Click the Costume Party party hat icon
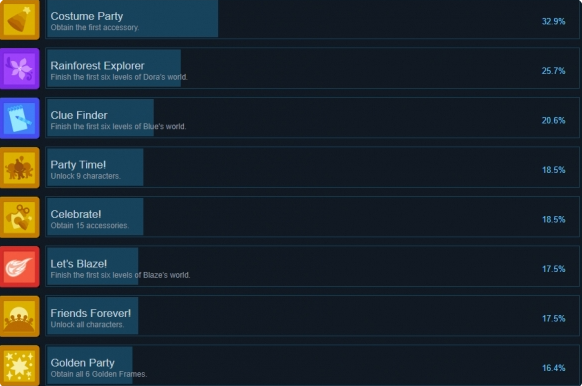The height and width of the screenshot is (386, 582). [x=20, y=19]
